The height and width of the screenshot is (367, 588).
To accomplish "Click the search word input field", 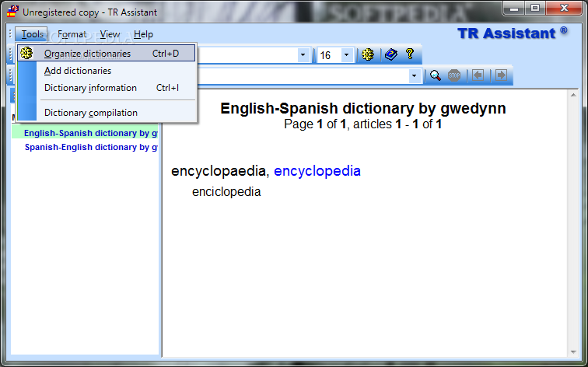I will (x=303, y=76).
